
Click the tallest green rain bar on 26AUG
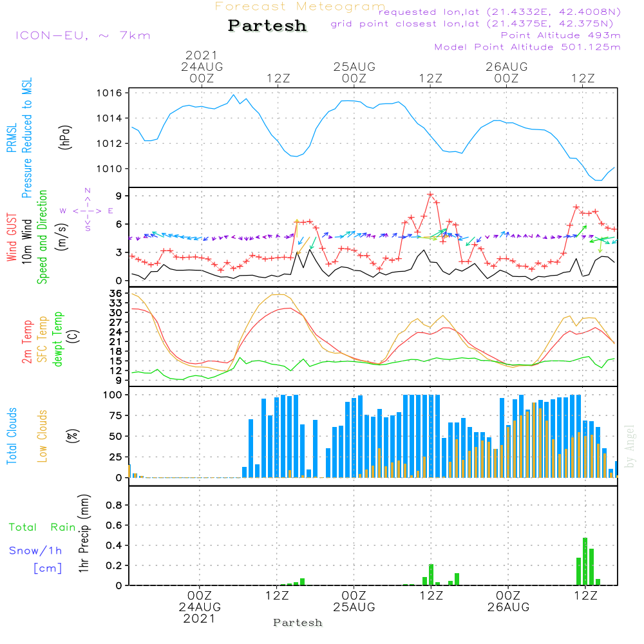tap(585, 562)
